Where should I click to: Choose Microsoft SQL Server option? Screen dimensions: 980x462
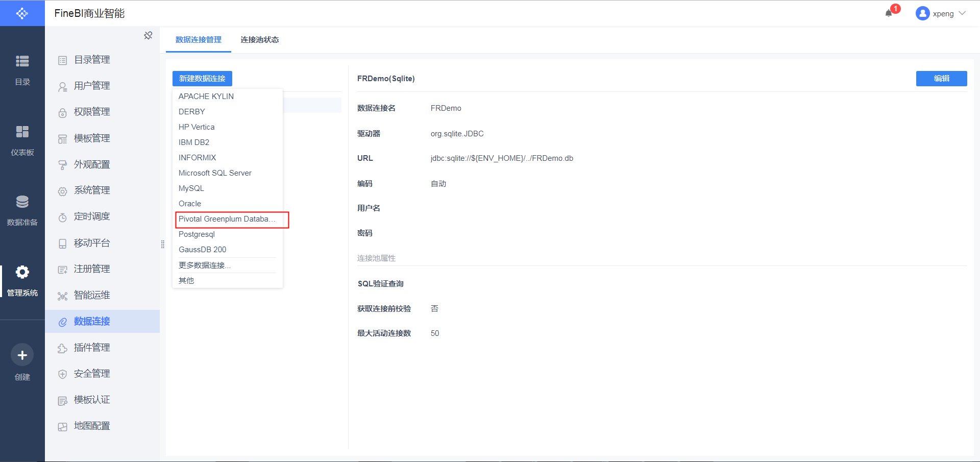pos(228,173)
